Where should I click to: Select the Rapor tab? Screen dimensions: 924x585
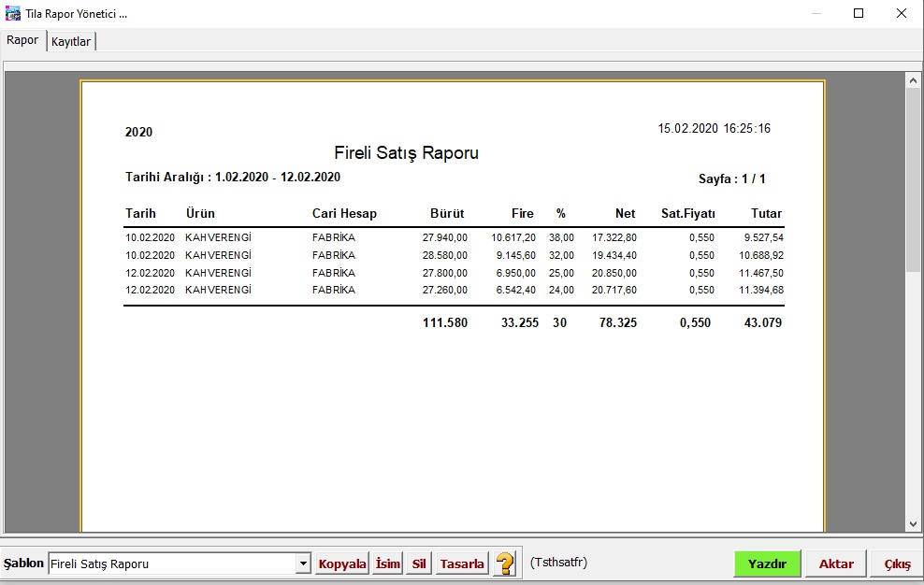click(x=22, y=41)
